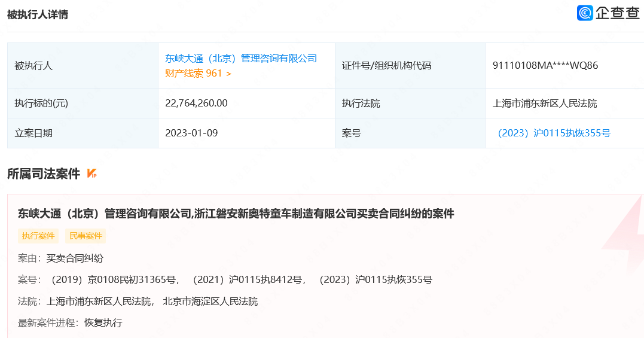Click case number (2019)京0108民初31365号
This screenshot has width=644, height=338.
[114, 279]
